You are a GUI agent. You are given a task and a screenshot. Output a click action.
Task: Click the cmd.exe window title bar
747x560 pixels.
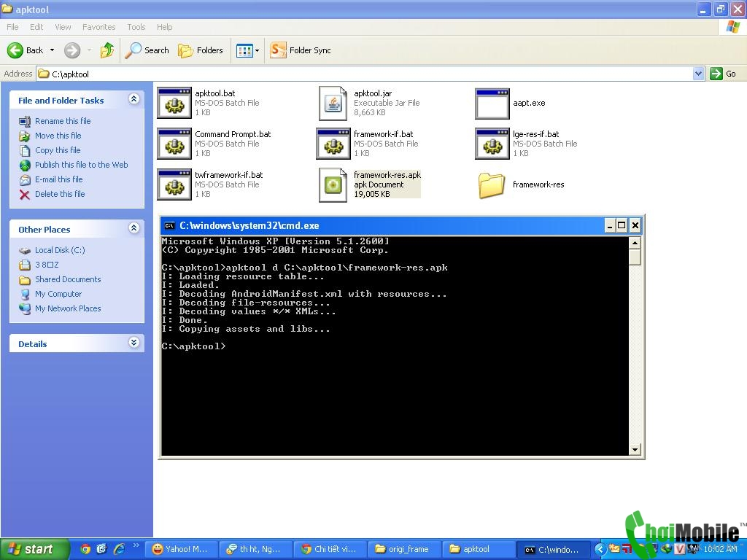401,226
